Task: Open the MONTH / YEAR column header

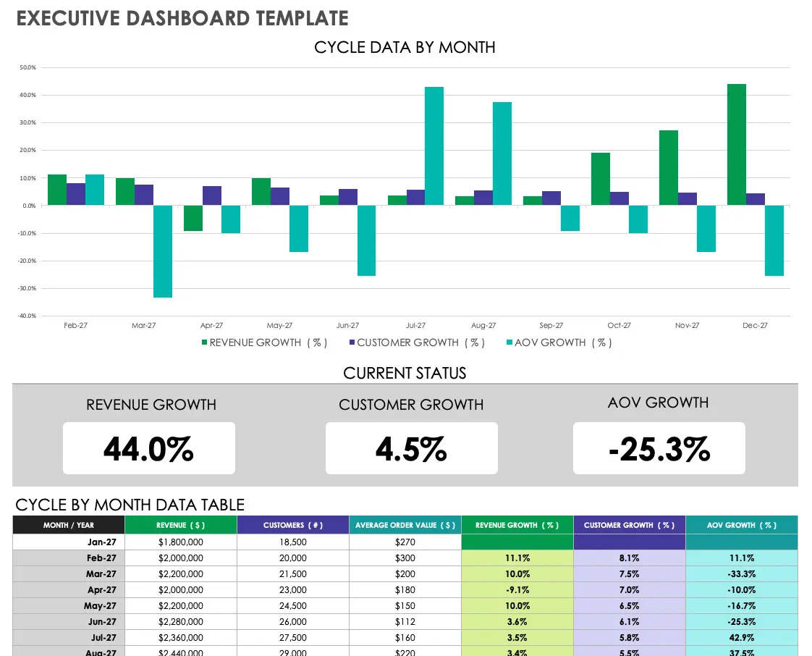Action: click(68, 524)
